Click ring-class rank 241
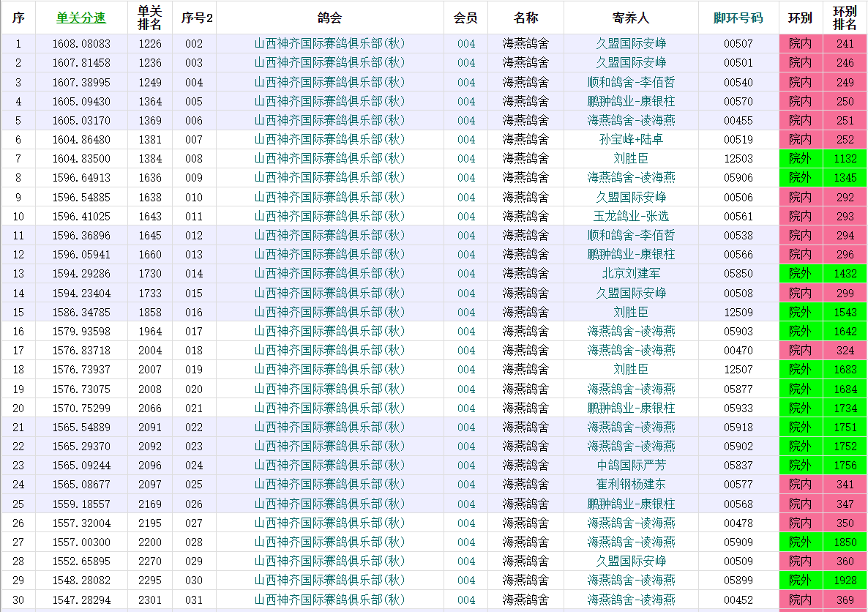This screenshot has height=612, width=868. click(x=845, y=44)
